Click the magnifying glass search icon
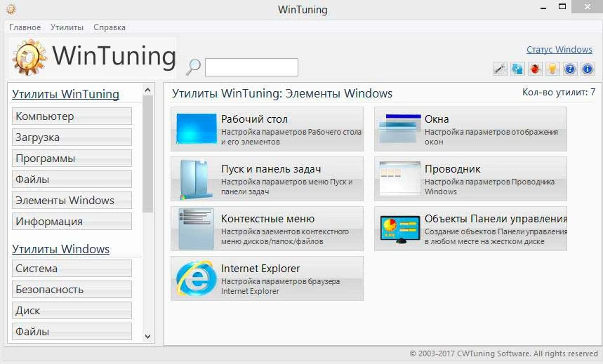 [x=193, y=67]
